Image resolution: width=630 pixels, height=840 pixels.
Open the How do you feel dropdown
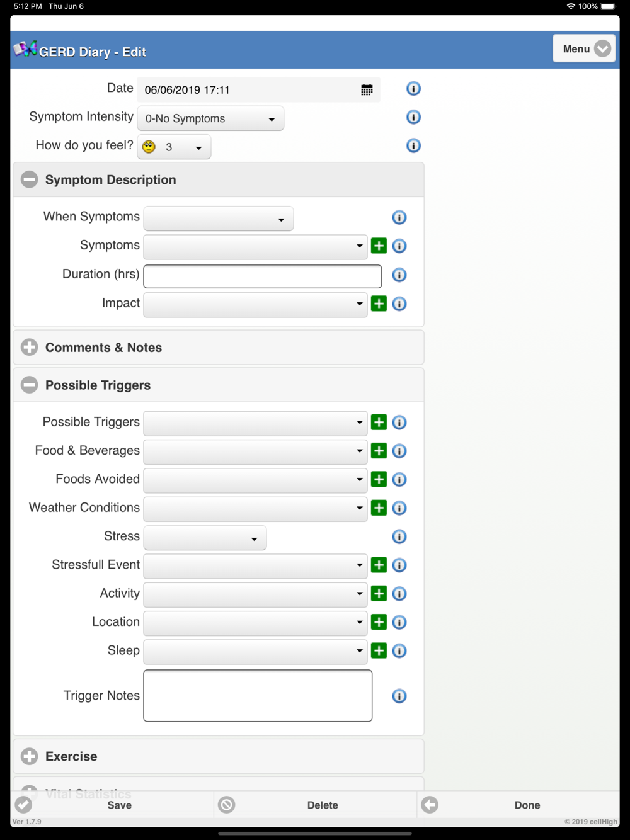click(x=174, y=147)
